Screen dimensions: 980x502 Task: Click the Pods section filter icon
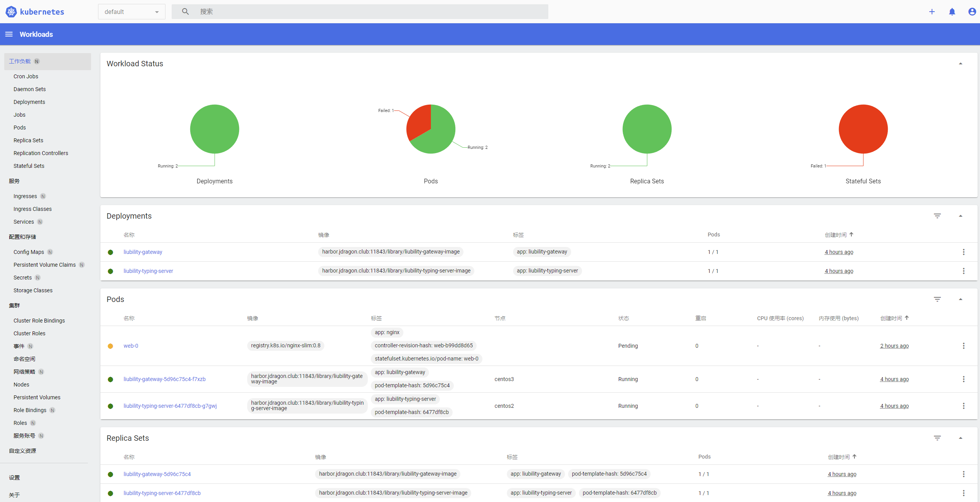(x=937, y=299)
